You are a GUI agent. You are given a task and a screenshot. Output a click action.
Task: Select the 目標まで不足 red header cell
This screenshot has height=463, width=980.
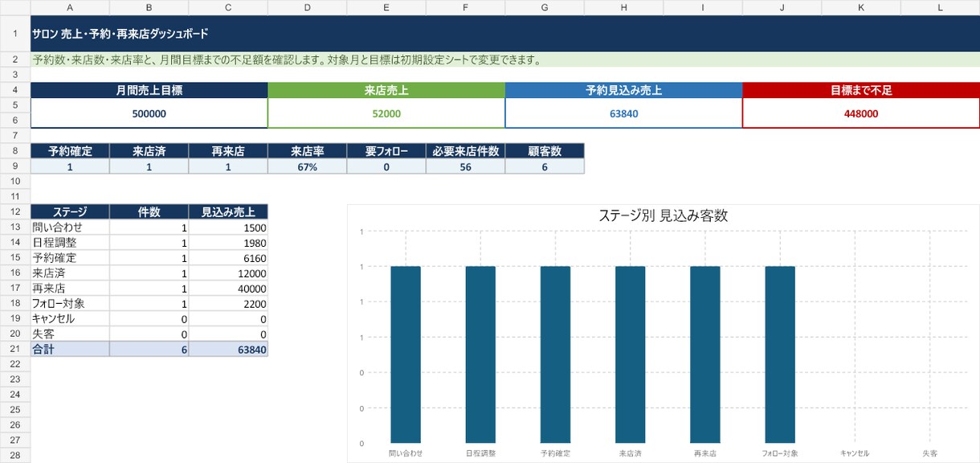click(861, 91)
